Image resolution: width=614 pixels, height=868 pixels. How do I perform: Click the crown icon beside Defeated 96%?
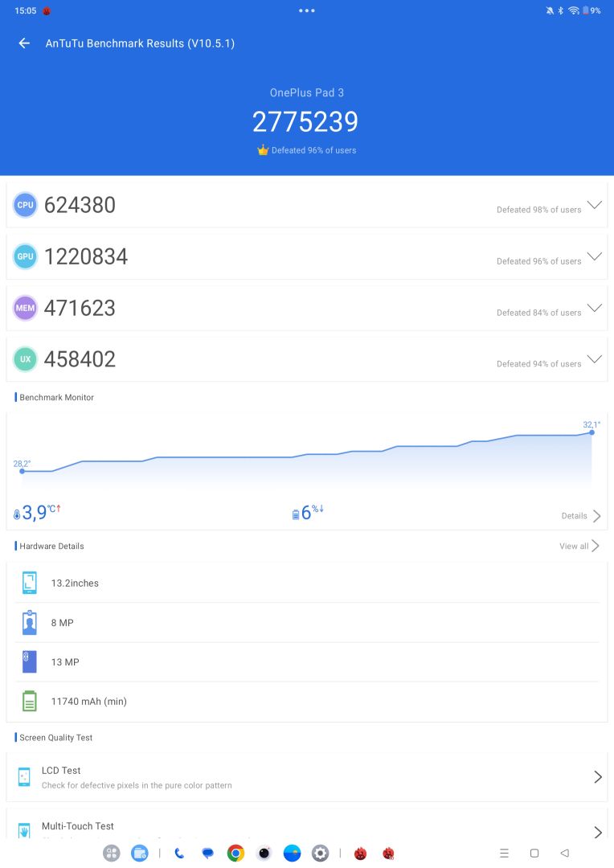(263, 150)
